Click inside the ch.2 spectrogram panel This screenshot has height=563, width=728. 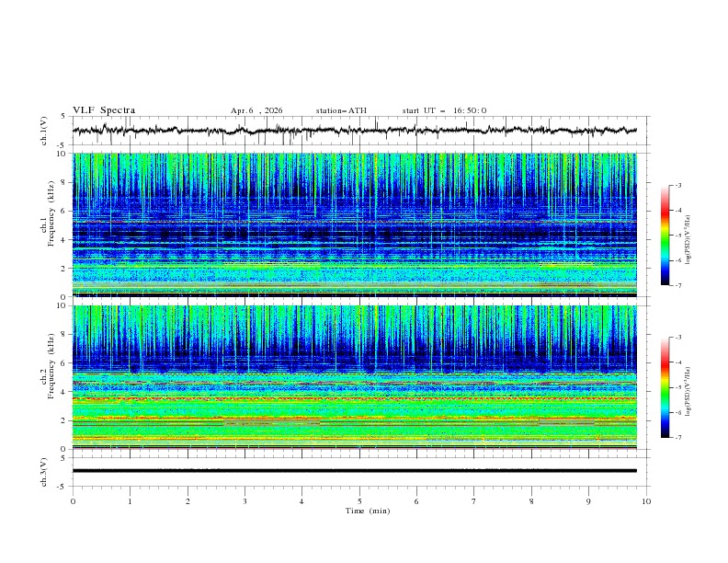click(x=355, y=377)
